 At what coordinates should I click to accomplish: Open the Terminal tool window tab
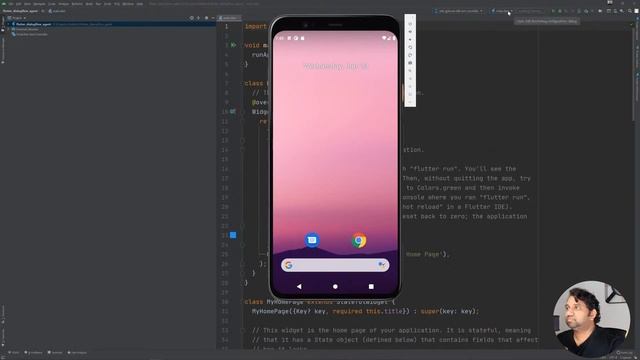tap(55, 352)
